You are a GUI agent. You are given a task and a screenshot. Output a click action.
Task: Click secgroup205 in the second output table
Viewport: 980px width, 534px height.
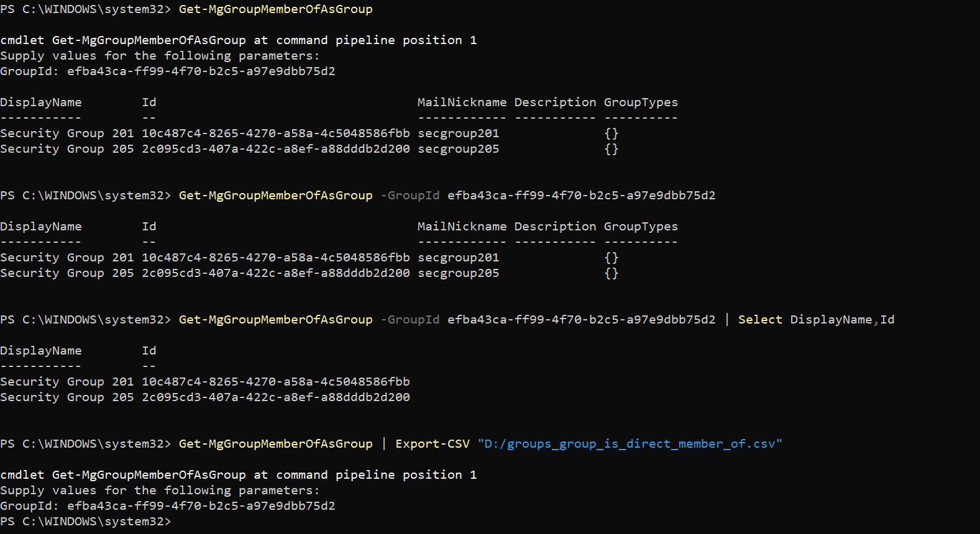click(458, 273)
